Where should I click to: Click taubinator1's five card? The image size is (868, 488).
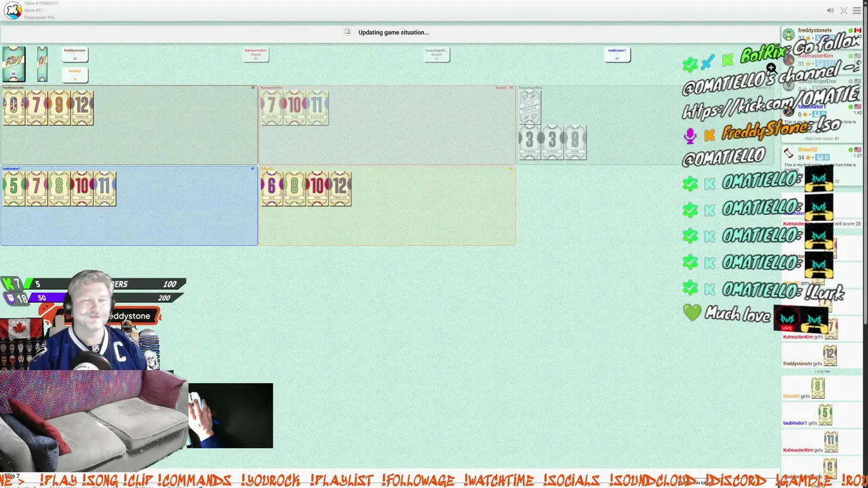[14, 188]
